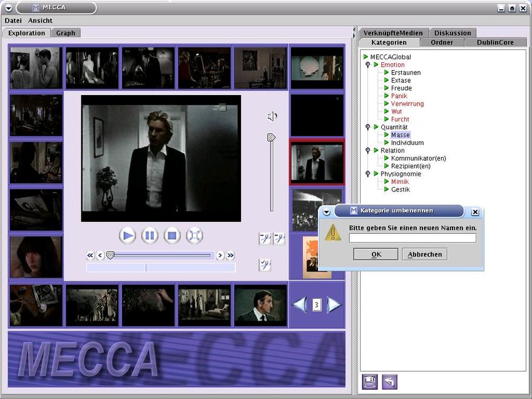Click the video seek slider handle

[x=110, y=255]
